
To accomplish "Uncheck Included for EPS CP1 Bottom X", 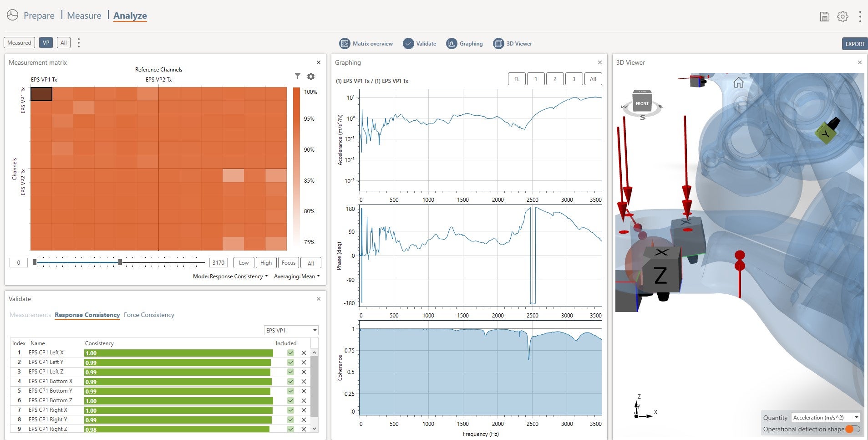I will click(290, 382).
